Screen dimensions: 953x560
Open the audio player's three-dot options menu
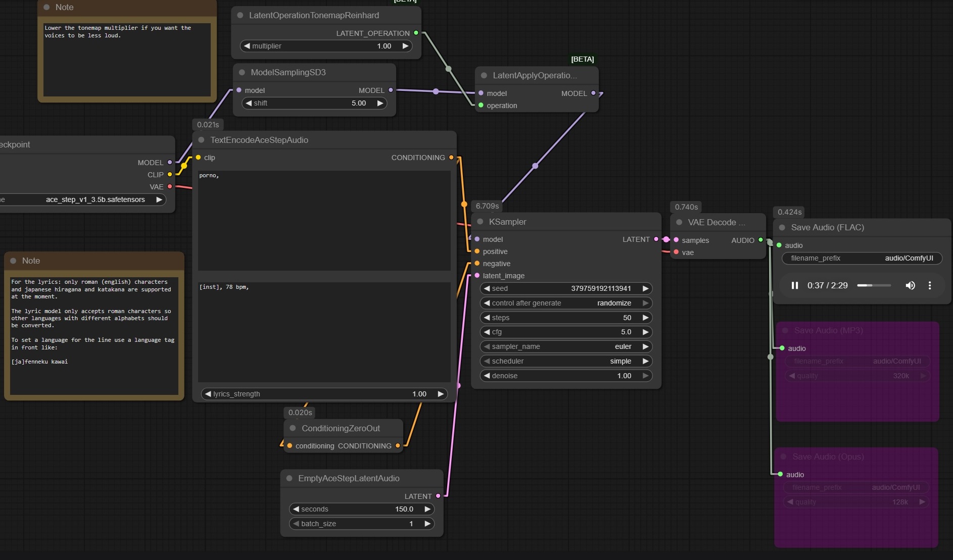coord(930,285)
